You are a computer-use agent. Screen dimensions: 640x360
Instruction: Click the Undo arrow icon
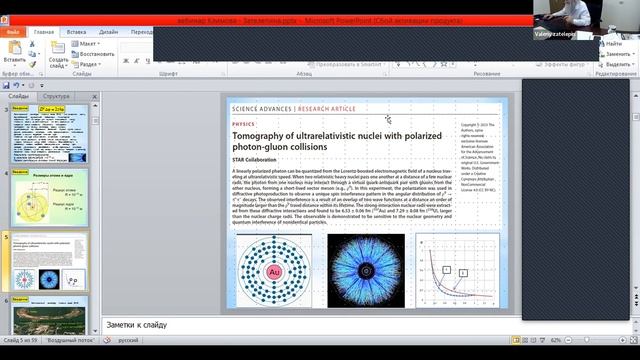(16, 85)
